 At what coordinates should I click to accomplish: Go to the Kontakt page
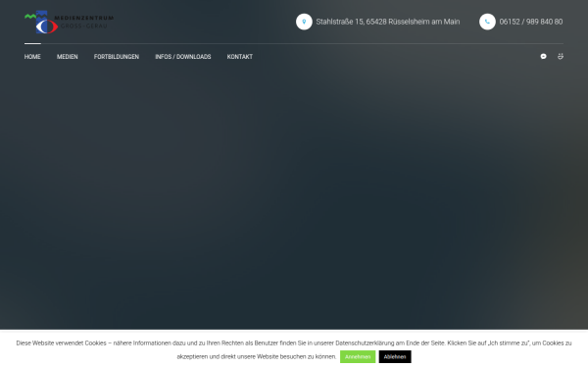pos(240,57)
